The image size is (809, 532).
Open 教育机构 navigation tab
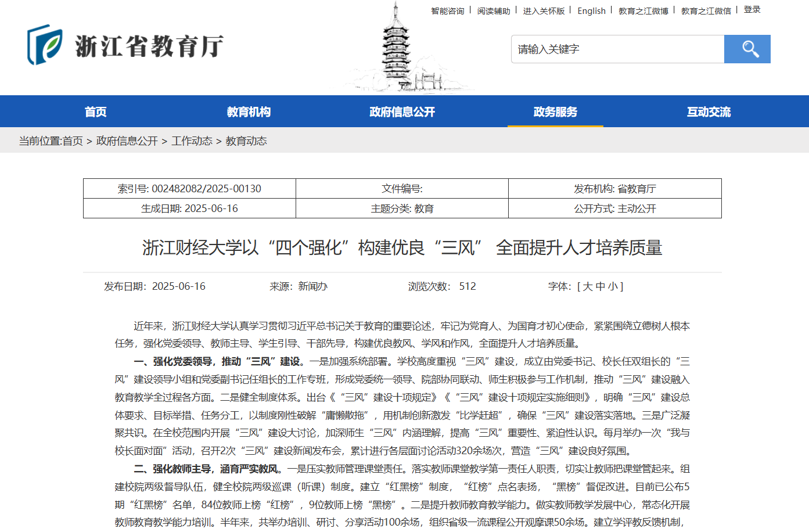[249, 112]
